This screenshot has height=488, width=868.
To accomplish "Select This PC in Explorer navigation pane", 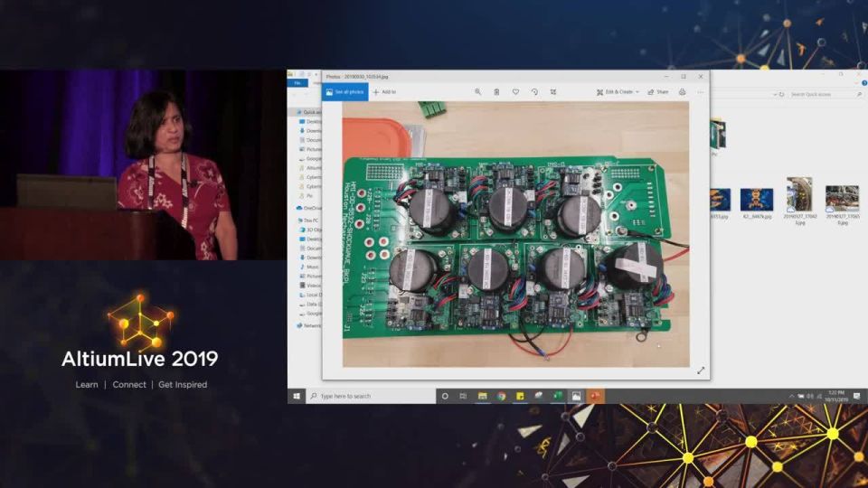I will pyautogui.click(x=309, y=221).
